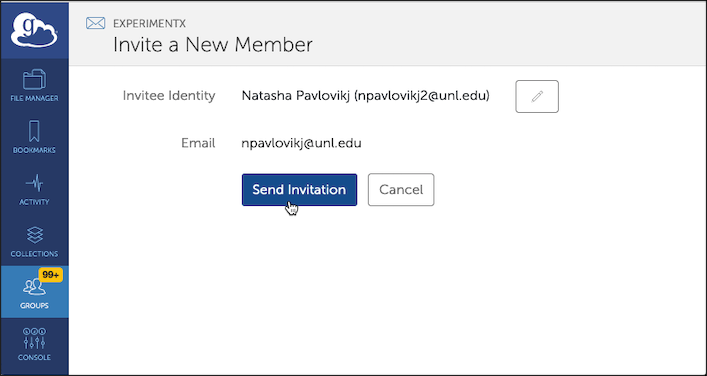Open the Activity section
The width and height of the screenshot is (707, 376).
(x=34, y=189)
